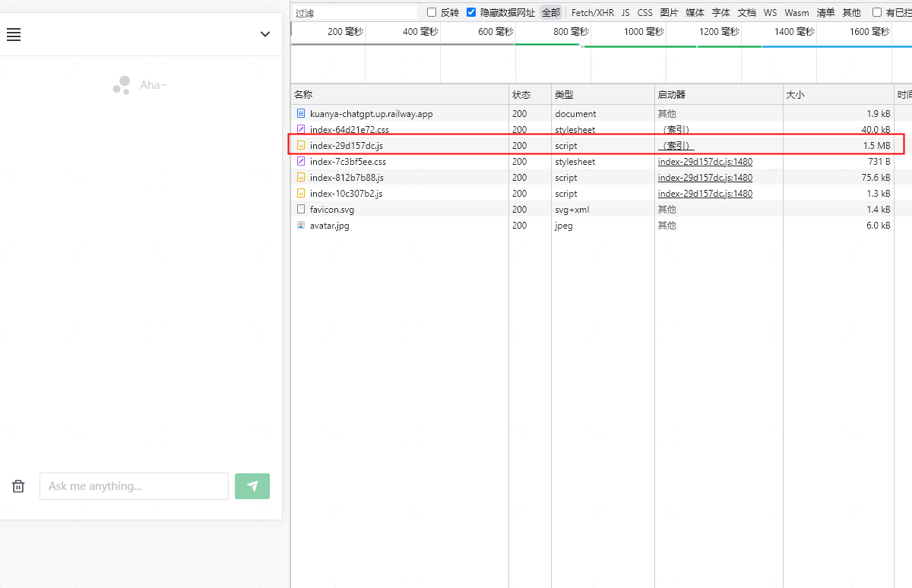Select request index-64d21e72.css

[349, 130]
